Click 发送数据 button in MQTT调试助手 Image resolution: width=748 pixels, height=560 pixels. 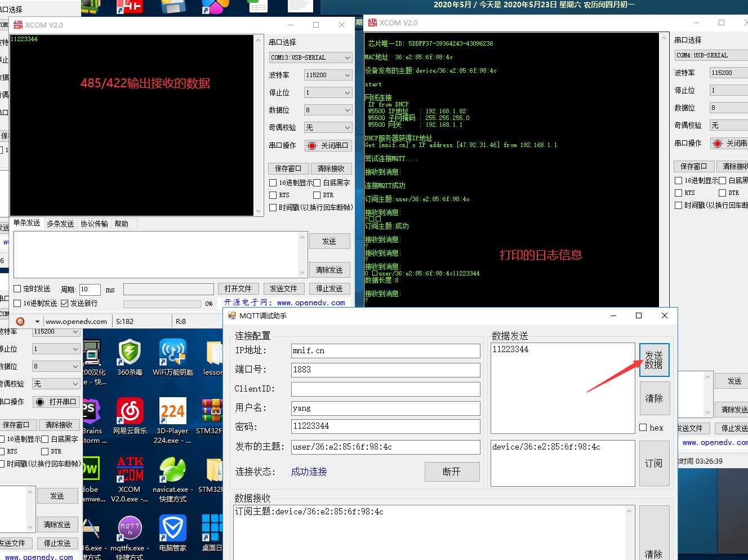pyautogui.click(x=654, y=360)
